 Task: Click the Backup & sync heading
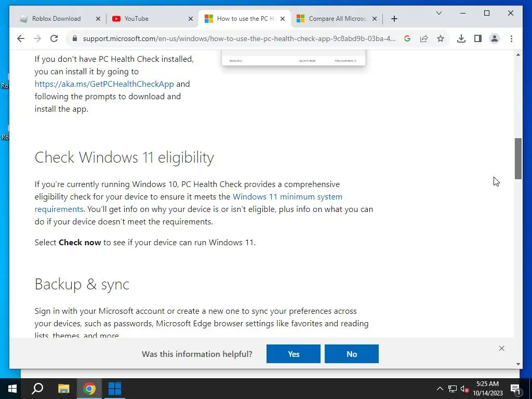pos(82,284)
